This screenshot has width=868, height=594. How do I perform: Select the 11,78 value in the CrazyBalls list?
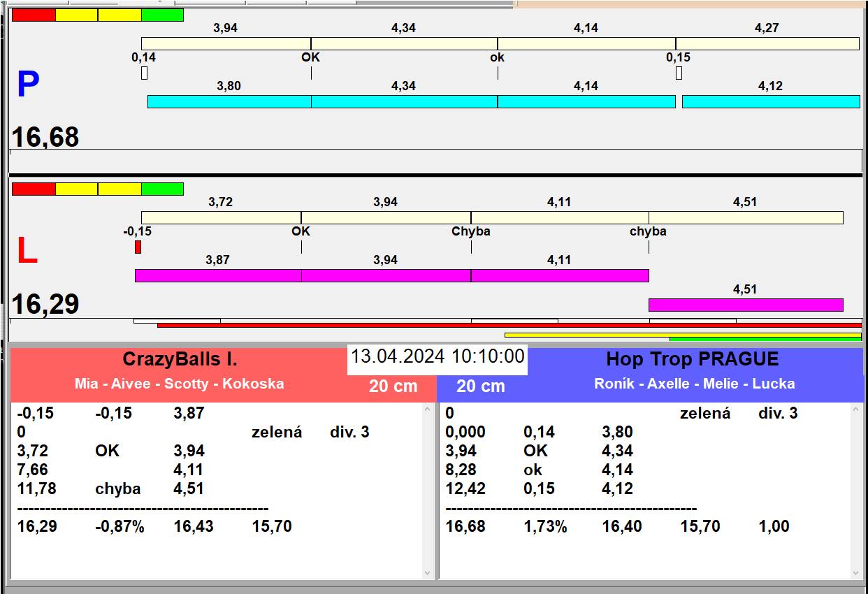[36, 488]
